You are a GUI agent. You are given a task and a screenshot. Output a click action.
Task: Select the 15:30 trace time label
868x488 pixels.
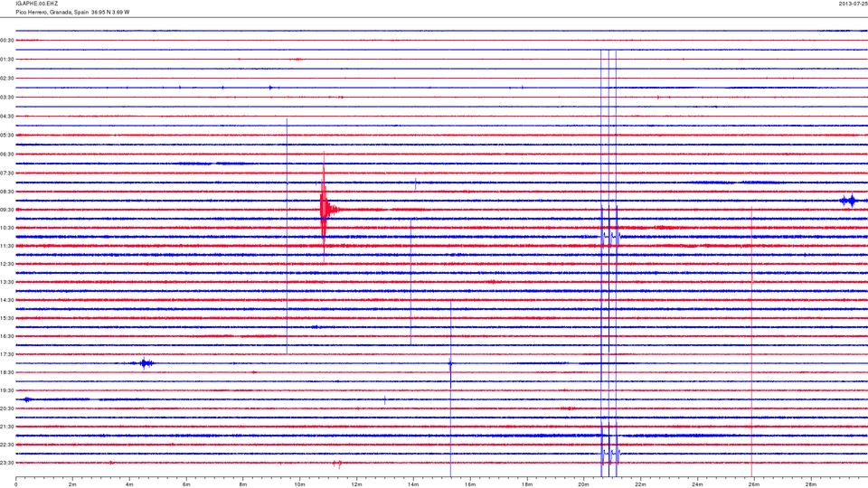pos(7,318)
